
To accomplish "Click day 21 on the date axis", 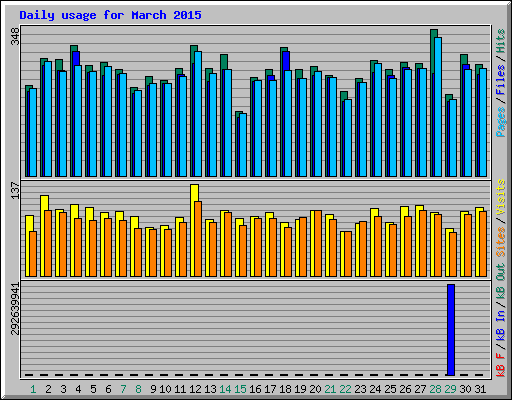I will click(x=330, y=389).
